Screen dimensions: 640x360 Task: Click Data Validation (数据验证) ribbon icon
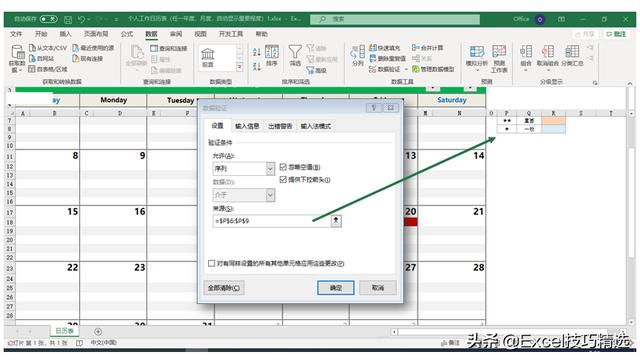(385, 69)
